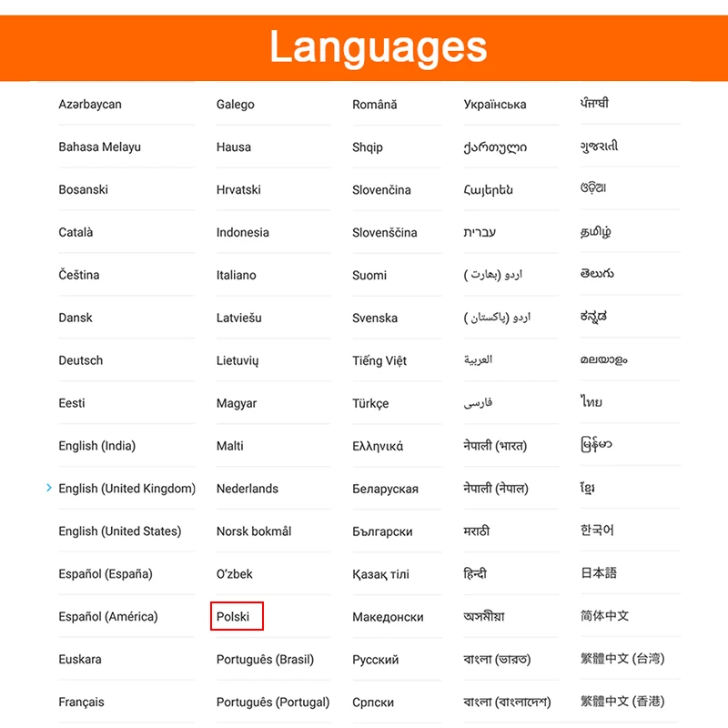
Task: Choose Español (España)
Action: [106, 574]
